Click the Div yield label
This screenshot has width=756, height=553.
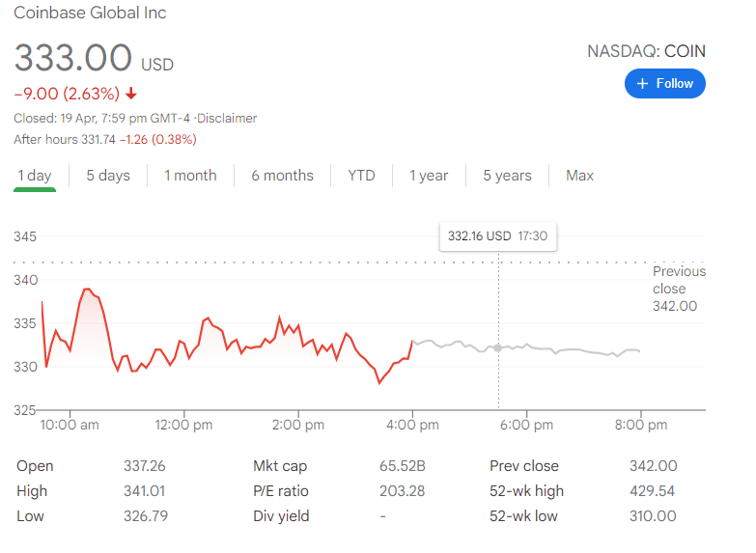(x=281, y=516)
